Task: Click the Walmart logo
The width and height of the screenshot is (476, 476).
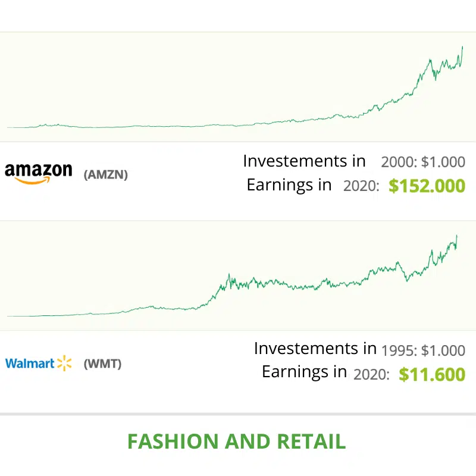Action: (x=39, y=363)
